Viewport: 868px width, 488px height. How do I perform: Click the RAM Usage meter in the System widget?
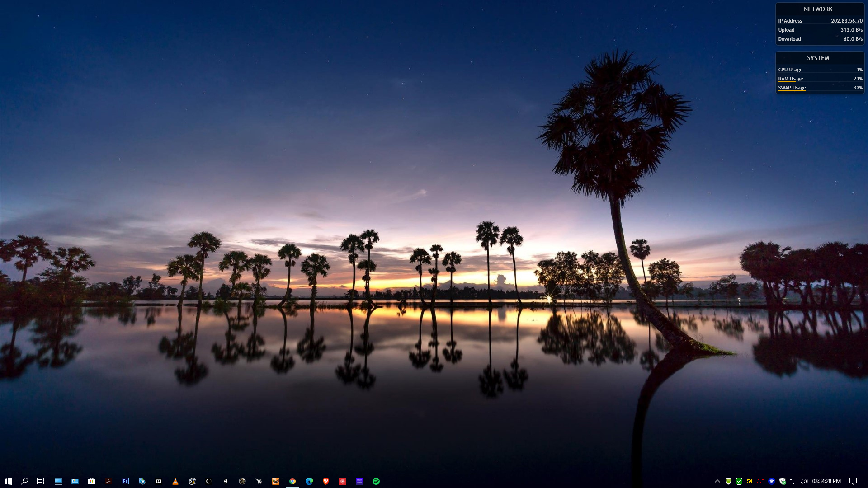pyautogui.click(x=820, y=79)
